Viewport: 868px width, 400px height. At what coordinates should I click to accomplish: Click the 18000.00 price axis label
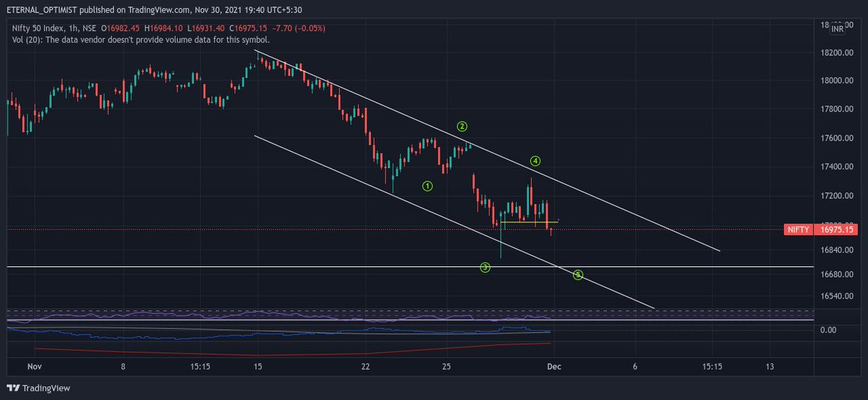(836, 81)
